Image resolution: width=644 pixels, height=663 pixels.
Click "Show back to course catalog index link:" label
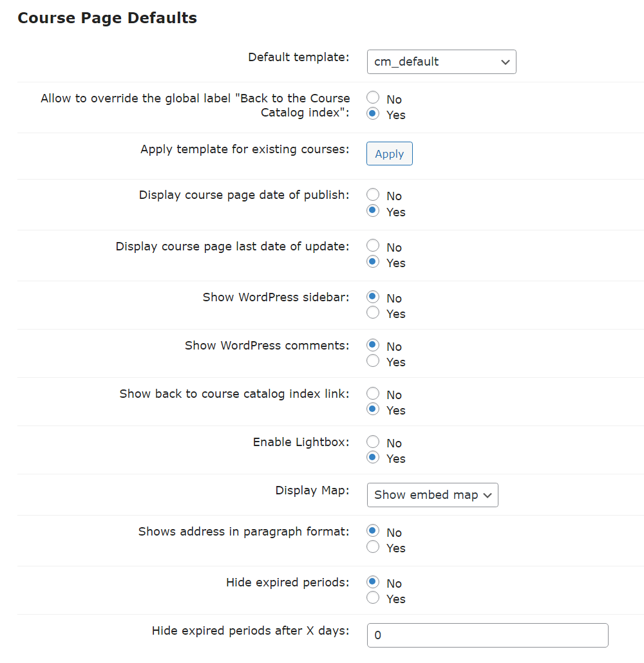[x=234, y=394]
